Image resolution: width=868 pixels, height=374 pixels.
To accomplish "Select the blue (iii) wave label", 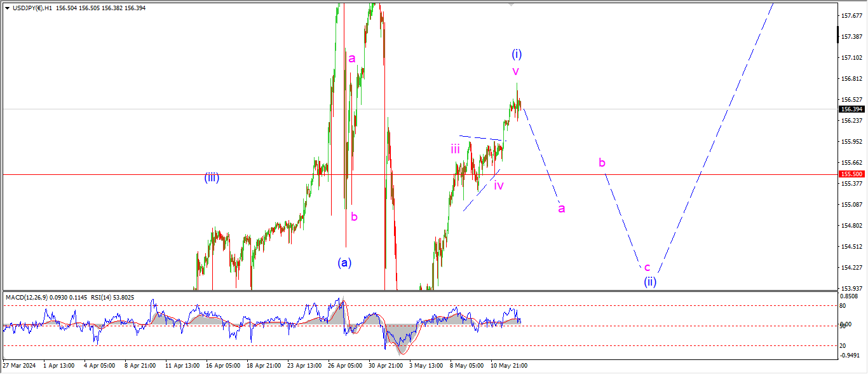I will (212, 178).
